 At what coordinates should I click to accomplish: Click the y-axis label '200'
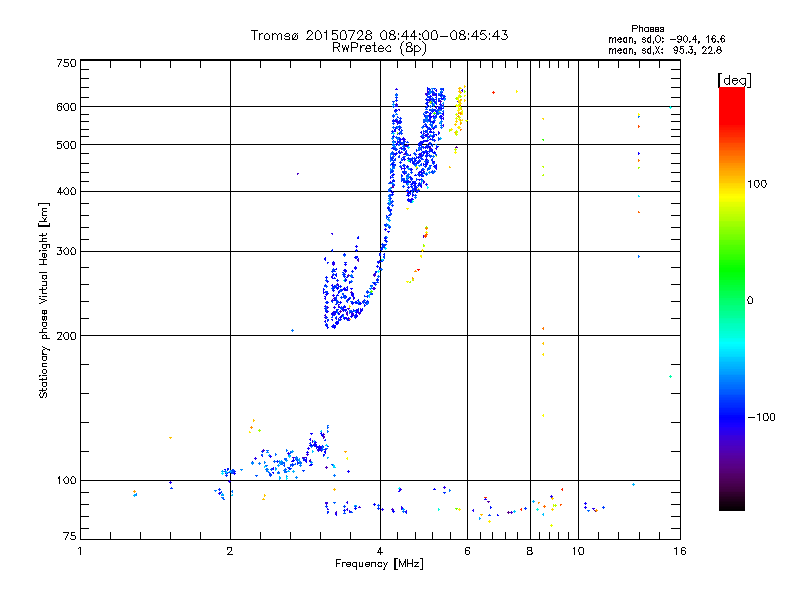point(66,336)
